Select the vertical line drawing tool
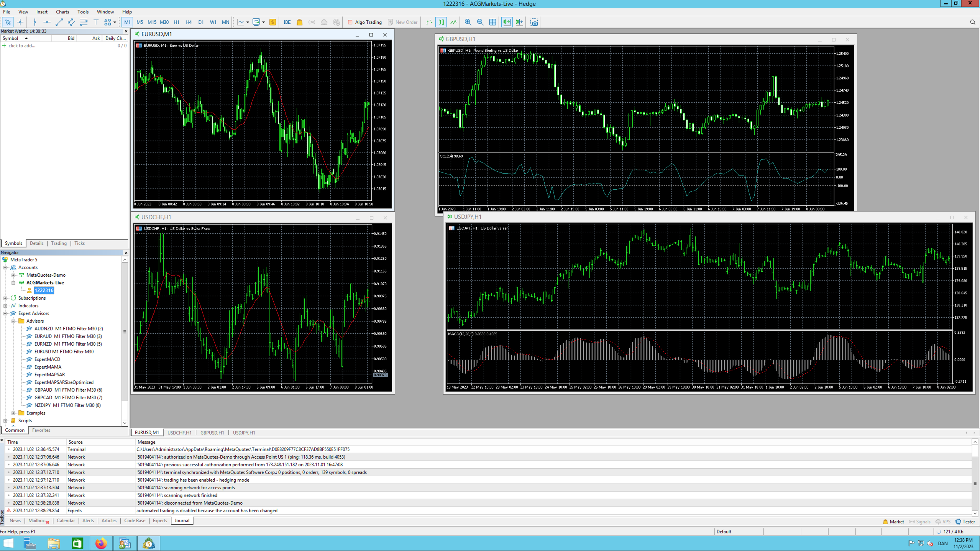Image resolution: width=980 pixels, height=551 pixels. click(34, 22)
